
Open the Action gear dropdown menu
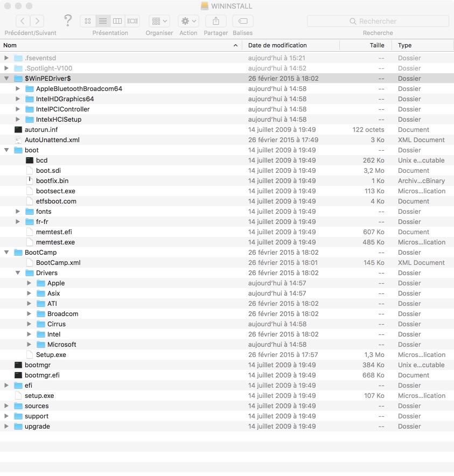(188, 21)
